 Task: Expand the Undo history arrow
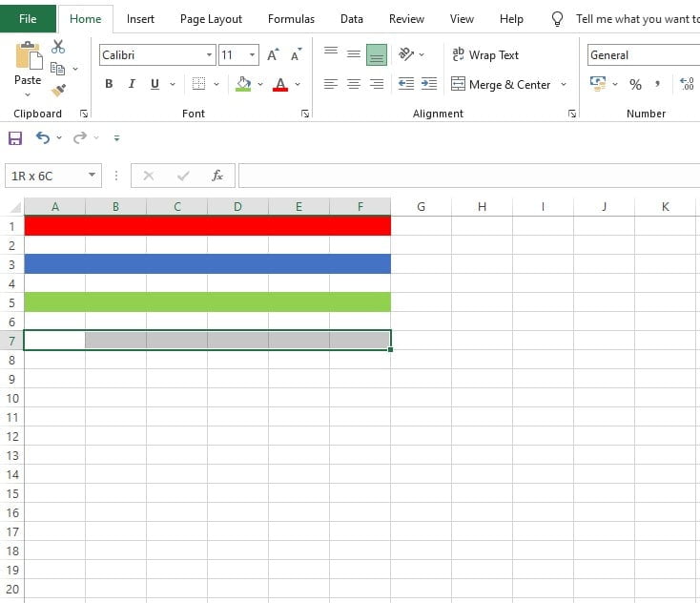59,137
